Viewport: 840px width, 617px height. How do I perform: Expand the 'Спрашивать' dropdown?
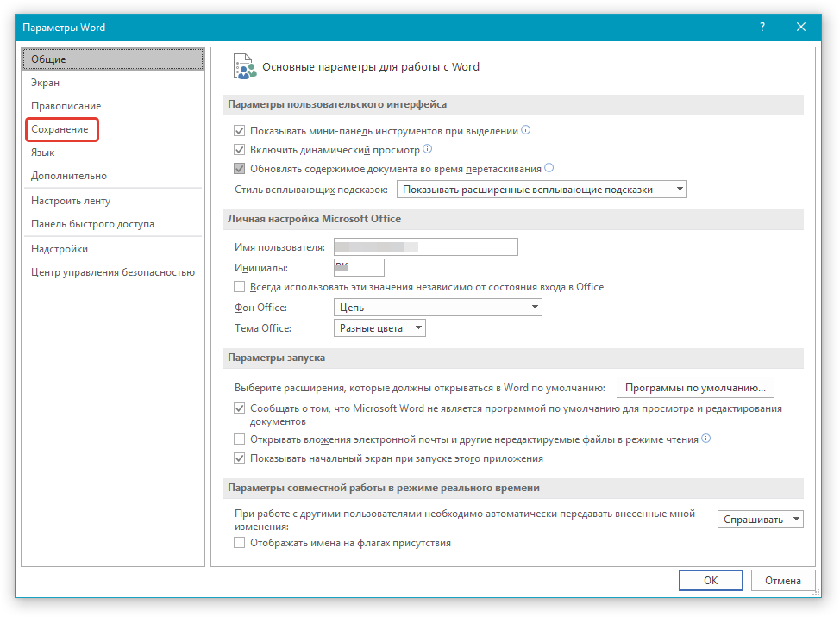point(760,520)
